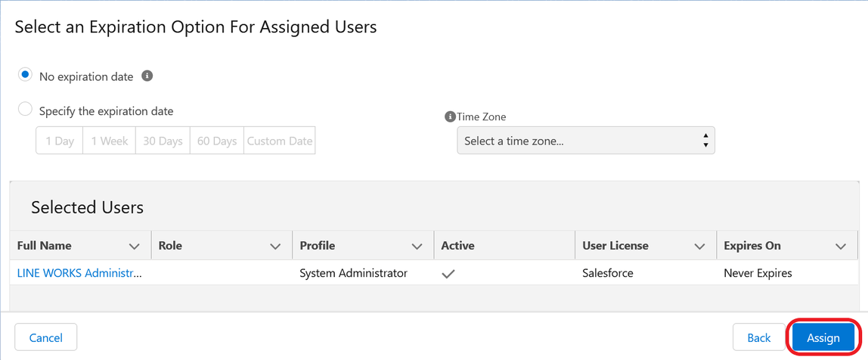868x360 pixels.
Task: Click the Assign button
Action: pos(823,337)
